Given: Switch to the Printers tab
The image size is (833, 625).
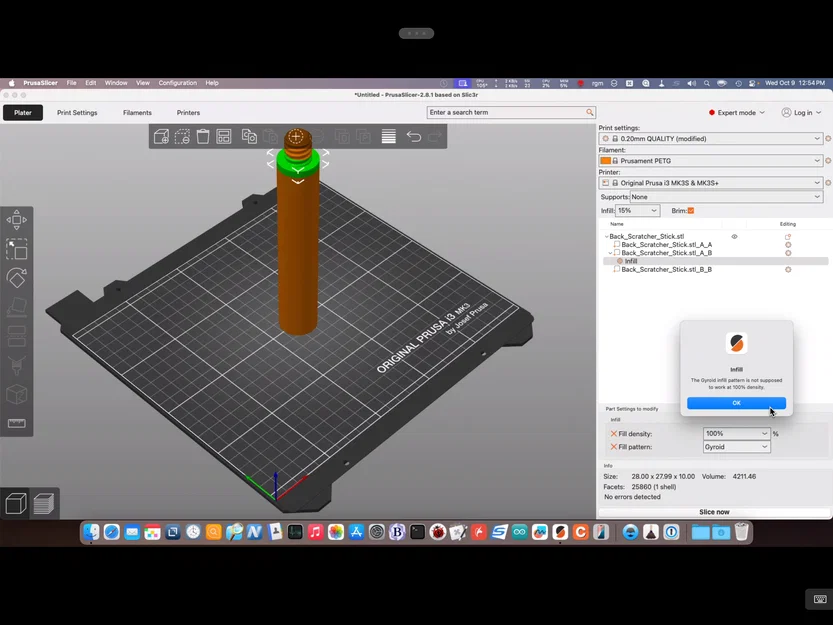Looking at the screenshot, I should point(188,113).
